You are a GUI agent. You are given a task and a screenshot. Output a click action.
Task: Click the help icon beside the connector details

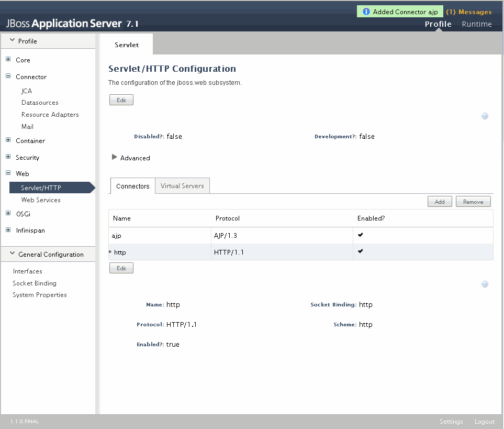coord(485,284)
